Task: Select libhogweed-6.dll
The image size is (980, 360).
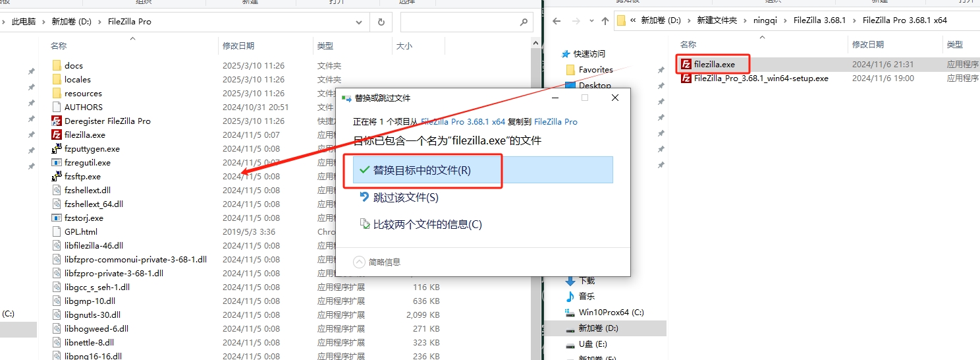Action: (96, 328)
